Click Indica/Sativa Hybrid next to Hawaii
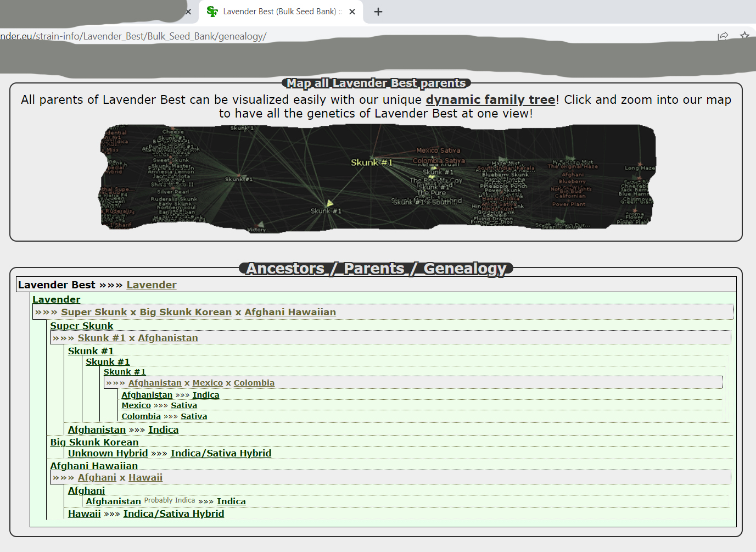This screenshot has height=552, width=756. [173, 514]
